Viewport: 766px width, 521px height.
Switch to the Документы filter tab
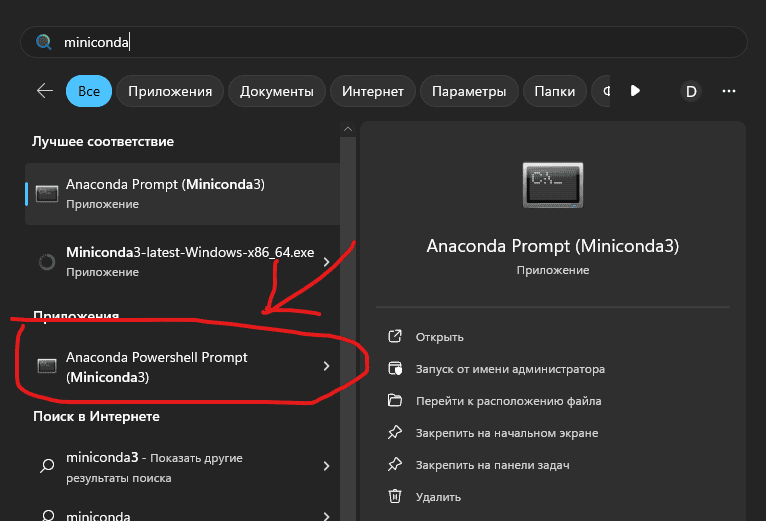277,91
